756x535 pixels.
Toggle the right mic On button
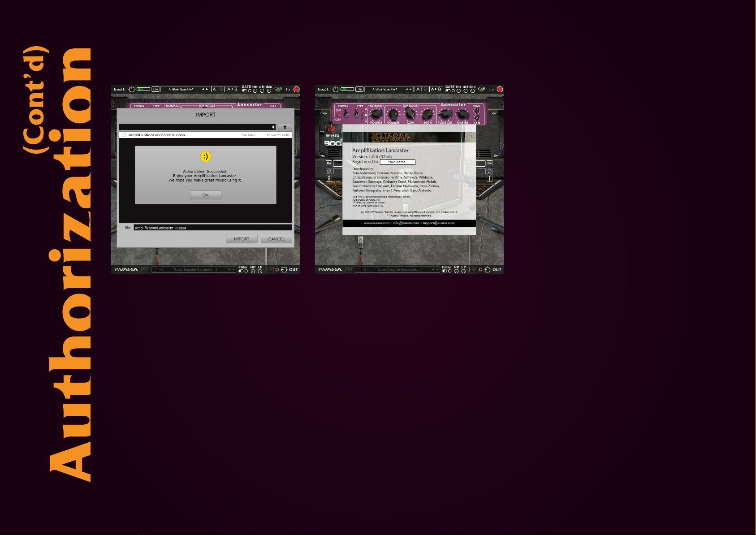click(x=489, y=164)
